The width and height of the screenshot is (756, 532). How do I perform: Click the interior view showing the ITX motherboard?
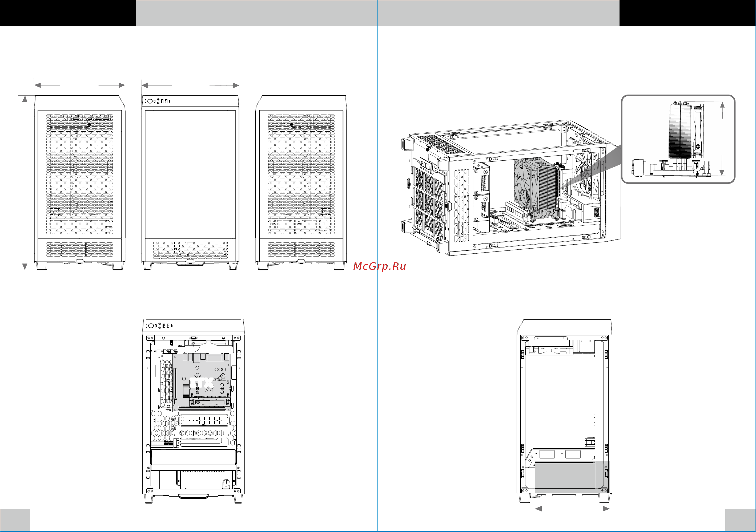coord(194,411)
